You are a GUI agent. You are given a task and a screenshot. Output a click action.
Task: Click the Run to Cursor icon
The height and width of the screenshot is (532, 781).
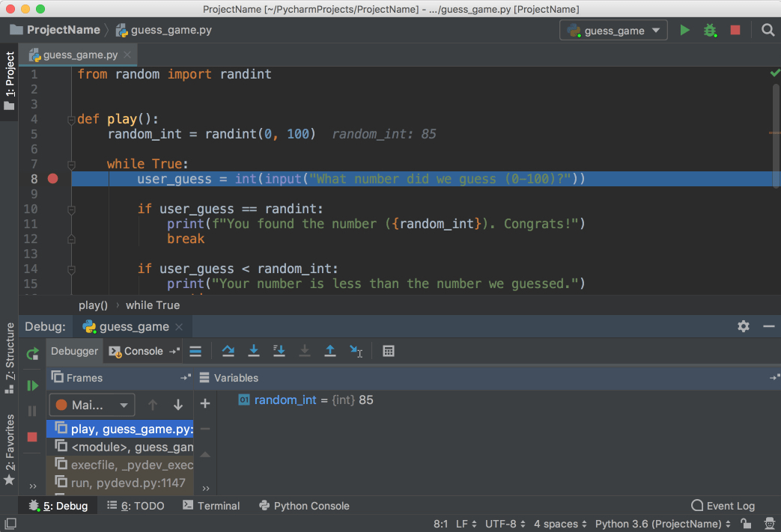[x=356, y=351]
